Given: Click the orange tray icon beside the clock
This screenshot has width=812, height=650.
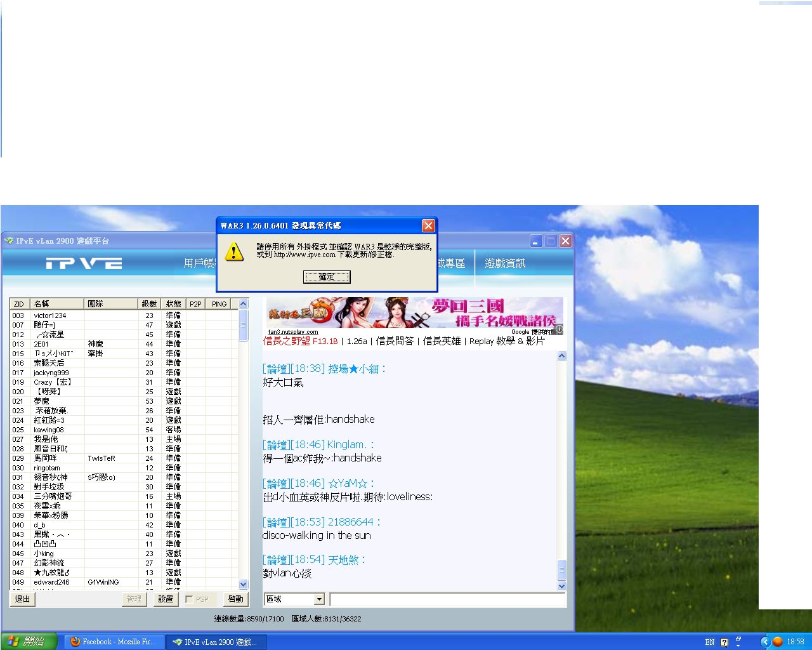Looking at the screenshot, I should (777, 642).
